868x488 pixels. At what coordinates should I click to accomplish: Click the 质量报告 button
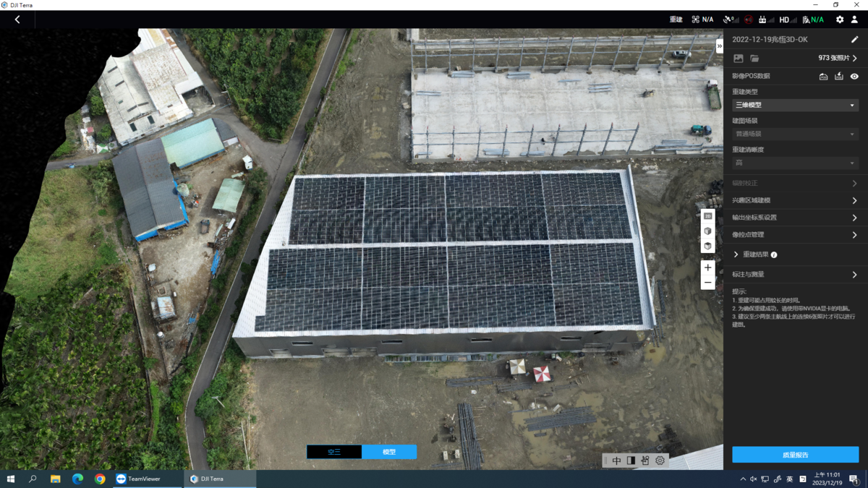[795, 455]
